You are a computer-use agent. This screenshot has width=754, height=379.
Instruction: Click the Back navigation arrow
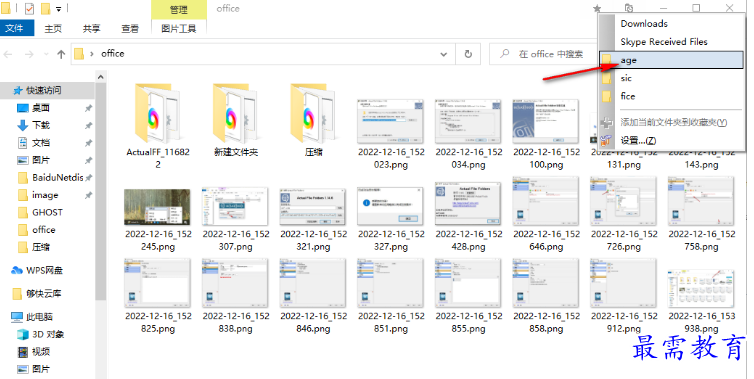click(8, 54)
